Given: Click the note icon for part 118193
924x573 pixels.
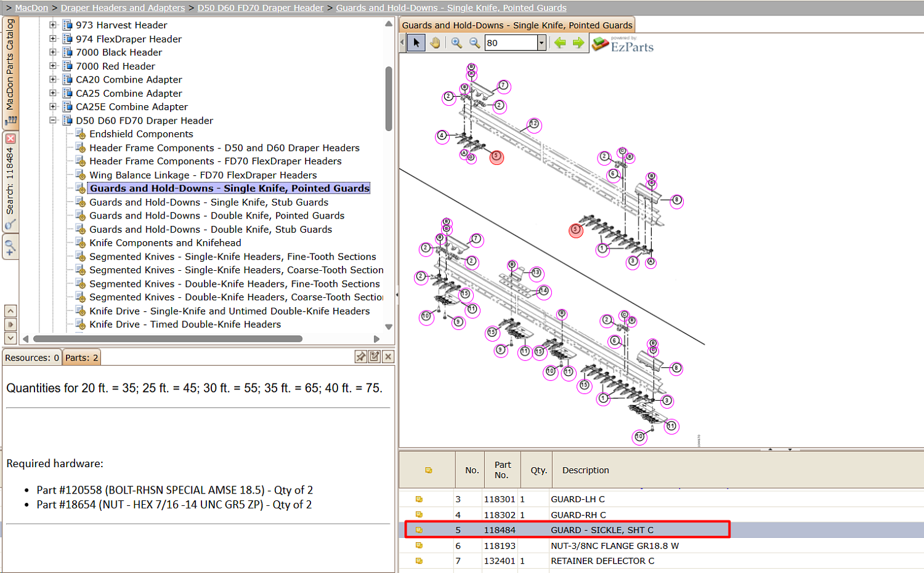Looking at the screenshot, I should click(419, 545).
